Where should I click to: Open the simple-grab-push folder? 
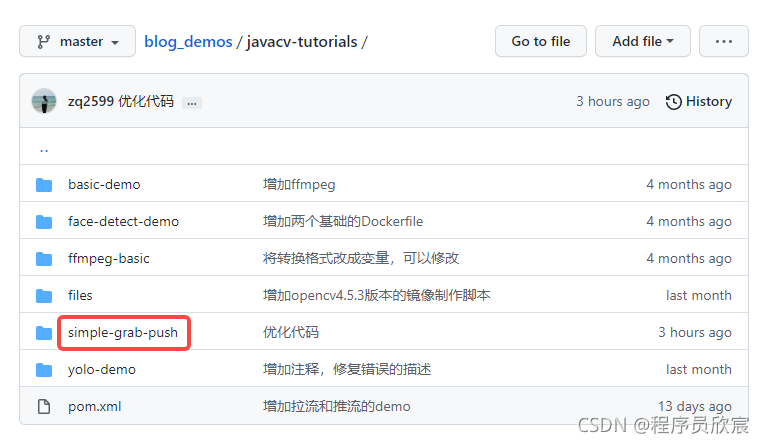tap(123, 332)
